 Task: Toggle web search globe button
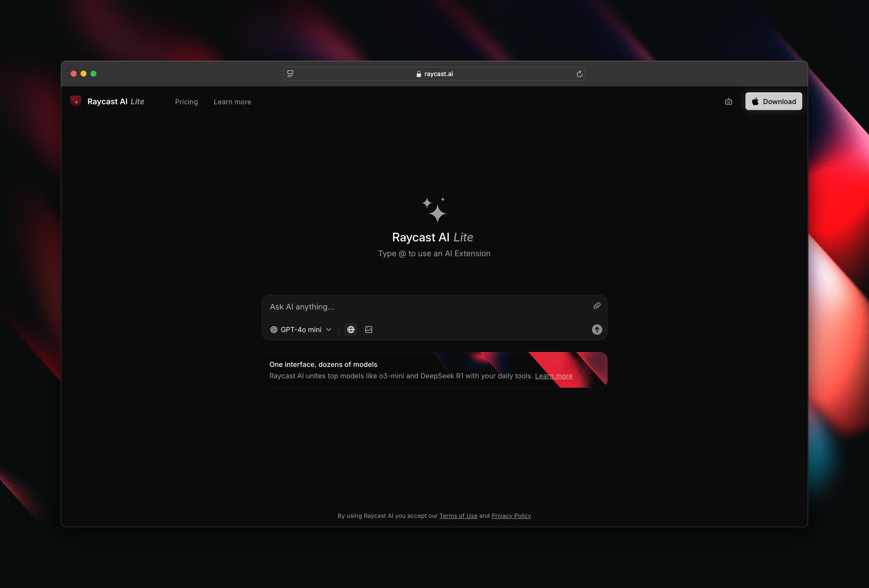point(351,329)
